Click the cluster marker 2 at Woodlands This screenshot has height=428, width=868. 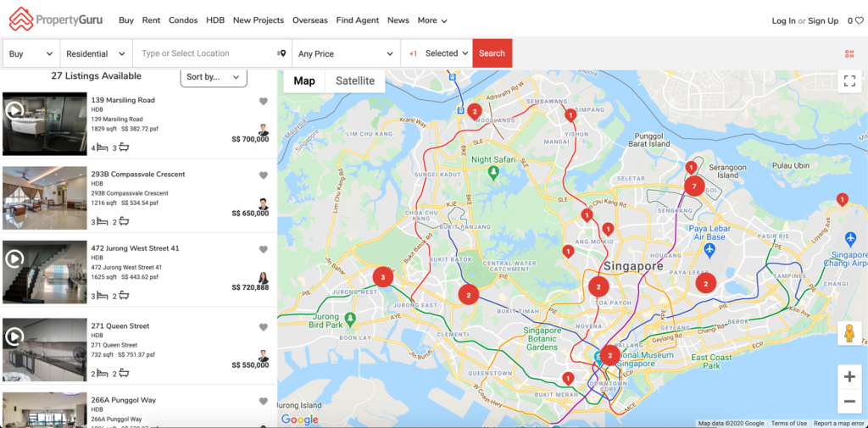(474, 111)
